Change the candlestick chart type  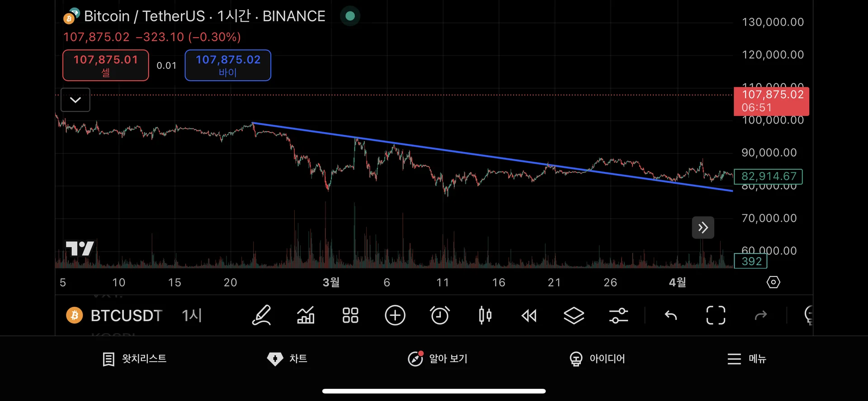click(x=485, y=315)
